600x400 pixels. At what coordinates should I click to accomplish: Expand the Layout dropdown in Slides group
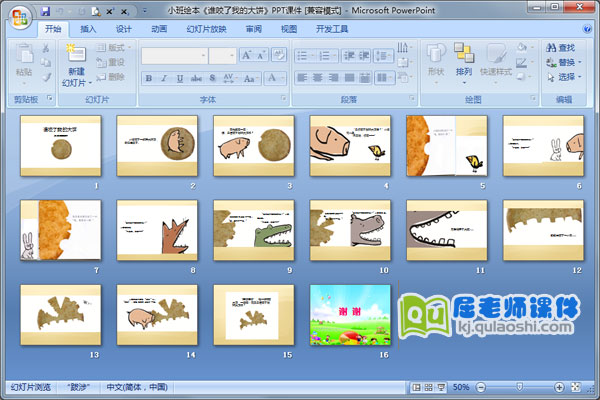click(x=116, y=47)
